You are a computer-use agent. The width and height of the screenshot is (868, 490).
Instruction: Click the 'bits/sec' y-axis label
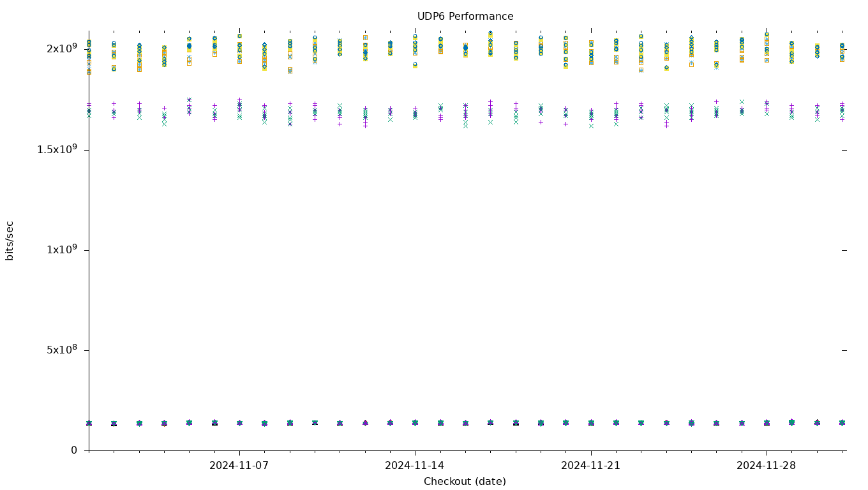pyautogui.click(x=10, y=241)
